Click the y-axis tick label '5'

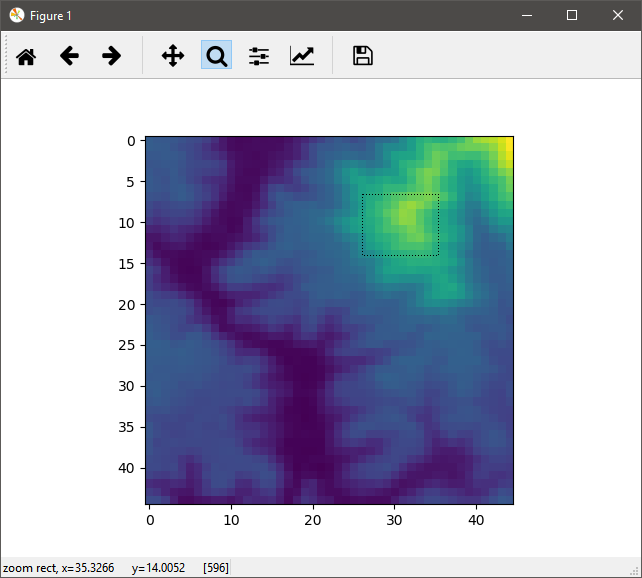(x=130, y=182)
